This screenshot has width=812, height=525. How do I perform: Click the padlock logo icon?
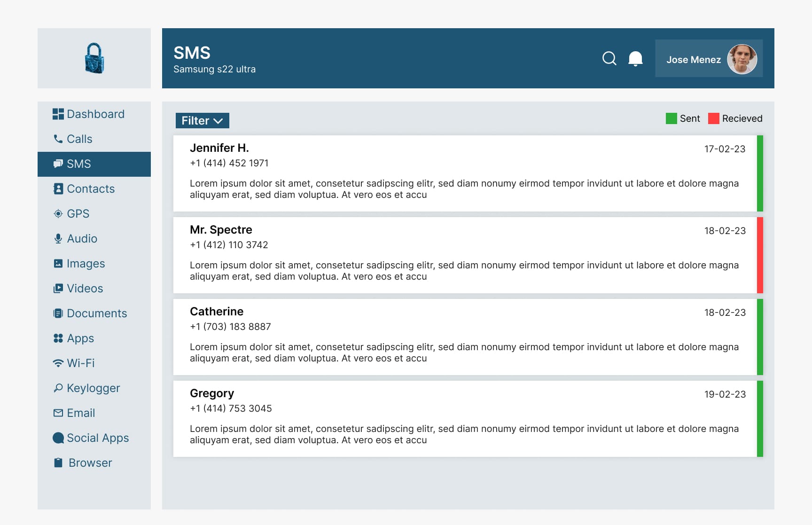click(x=94, y=58)
